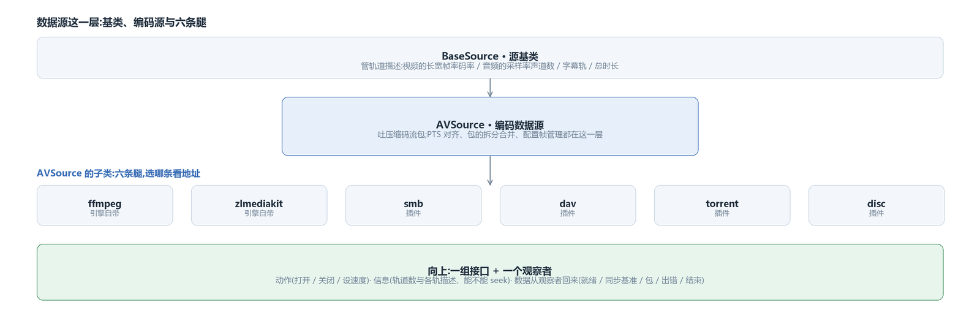Click the torrent 插件 card

click(722, 206)
